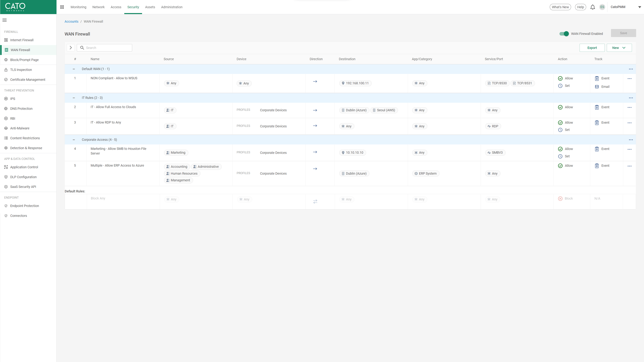Click the ES user avatar icon
This screenshot has height=362, width=644.
pos(602,7)
